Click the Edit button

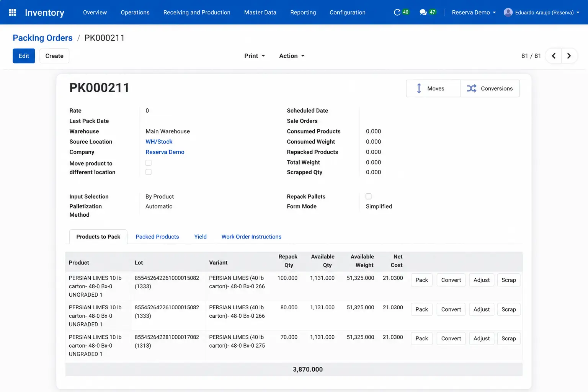pos(24,56)
